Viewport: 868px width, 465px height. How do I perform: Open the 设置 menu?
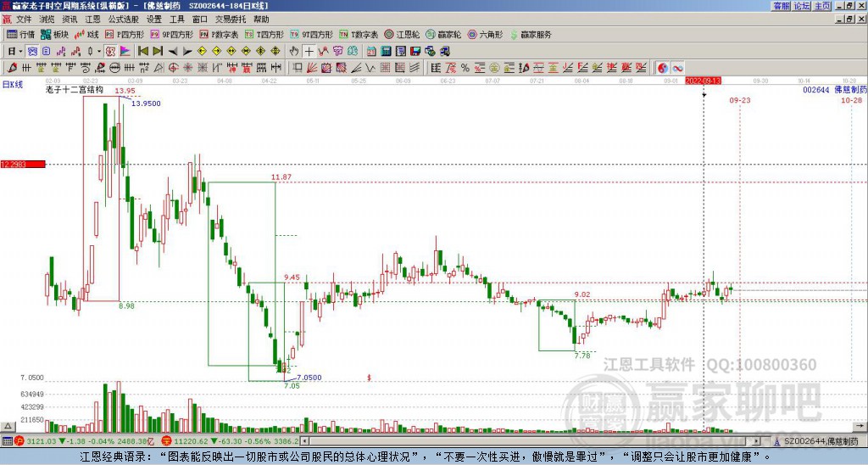click(x=154, y=20)
